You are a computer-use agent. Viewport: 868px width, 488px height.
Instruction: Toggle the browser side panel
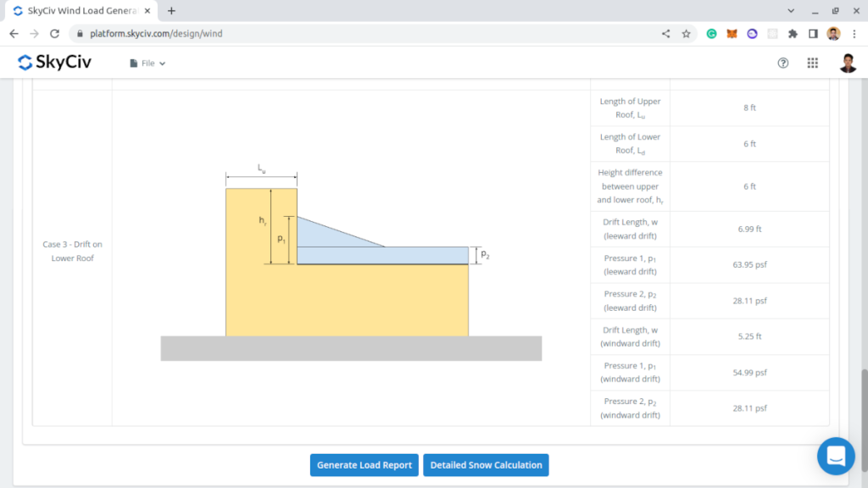813,34
